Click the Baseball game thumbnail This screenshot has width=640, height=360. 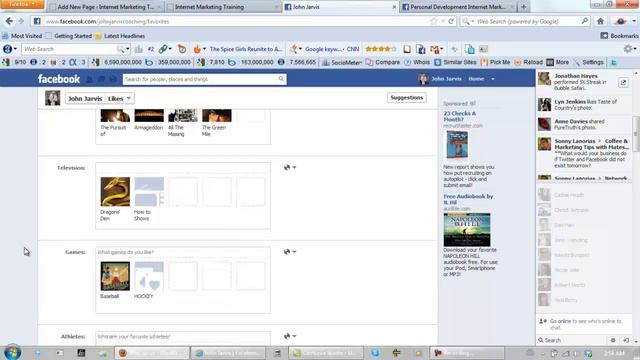coord(115,276)
